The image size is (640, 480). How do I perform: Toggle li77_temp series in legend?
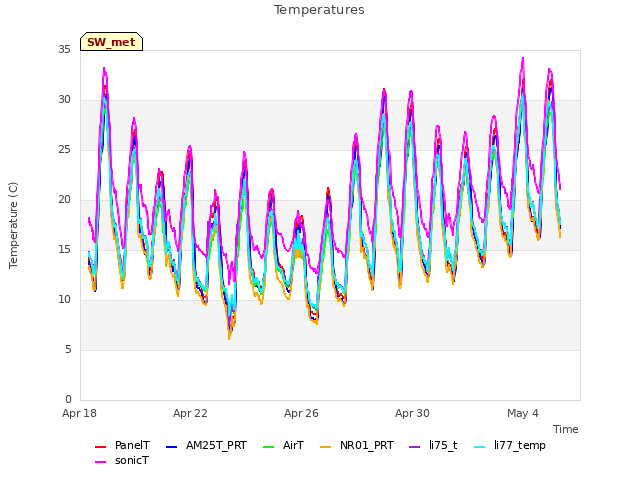click(x=510, y=445)
